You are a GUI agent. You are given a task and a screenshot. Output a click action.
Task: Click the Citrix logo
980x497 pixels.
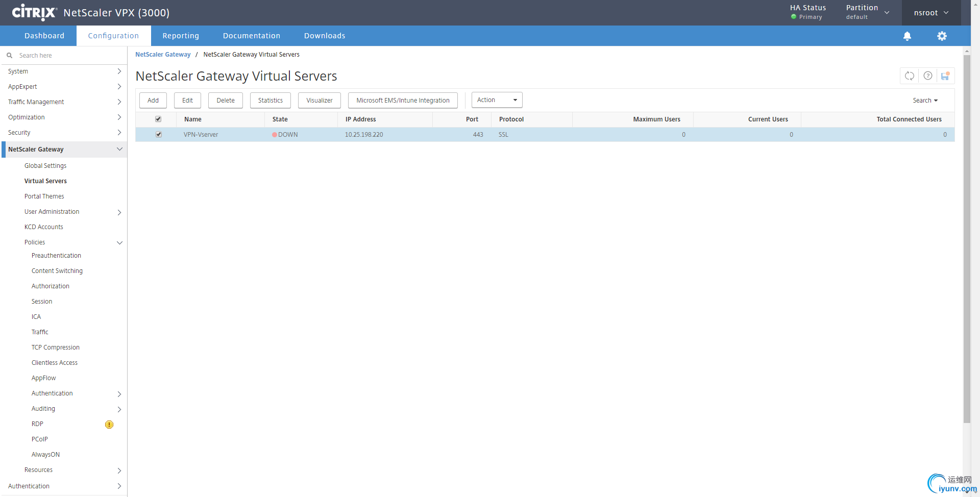click(34, 12)
